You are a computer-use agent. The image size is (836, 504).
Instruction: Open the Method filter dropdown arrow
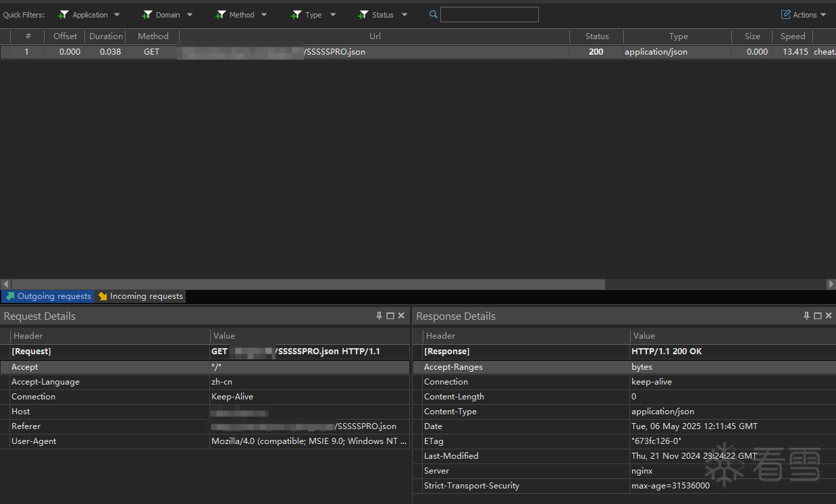264,15
